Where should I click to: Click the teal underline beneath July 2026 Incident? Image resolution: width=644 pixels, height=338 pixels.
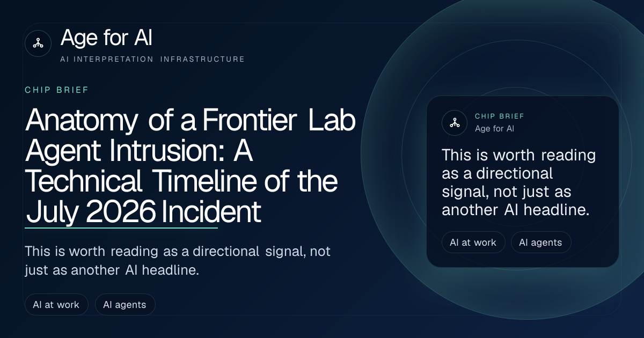pos(121,228)
